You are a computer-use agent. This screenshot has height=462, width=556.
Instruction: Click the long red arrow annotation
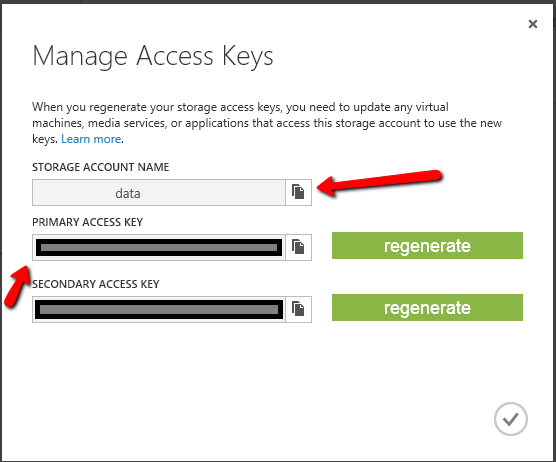click(379, 183)
